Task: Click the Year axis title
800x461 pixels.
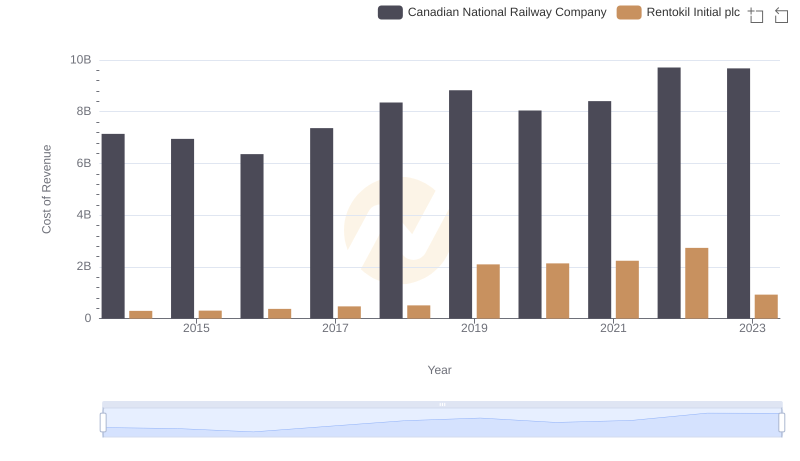Action: point(439,370)
